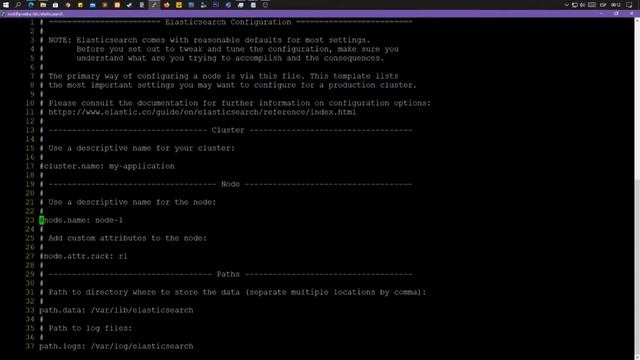This screenshot has width=640, height=360.
Task: Click the PuTTY icon in the title bar
Action: click(3, 14)
